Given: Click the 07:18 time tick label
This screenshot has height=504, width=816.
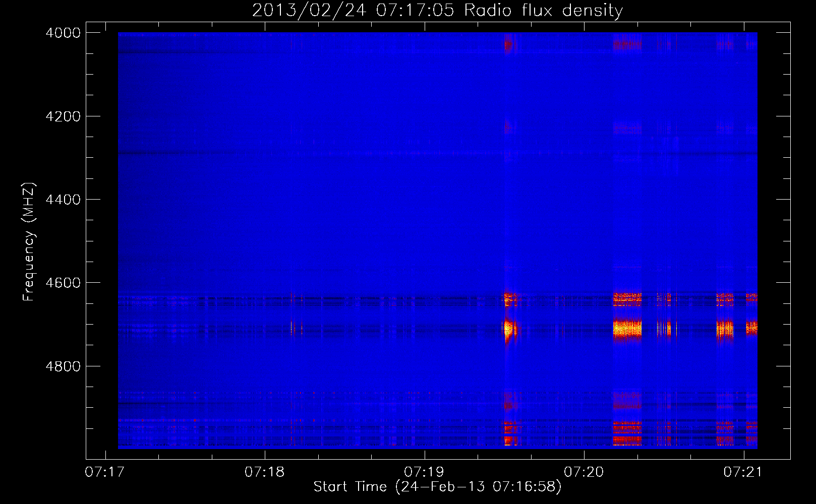Looking at the screenshot, I should tap(264, 472).
